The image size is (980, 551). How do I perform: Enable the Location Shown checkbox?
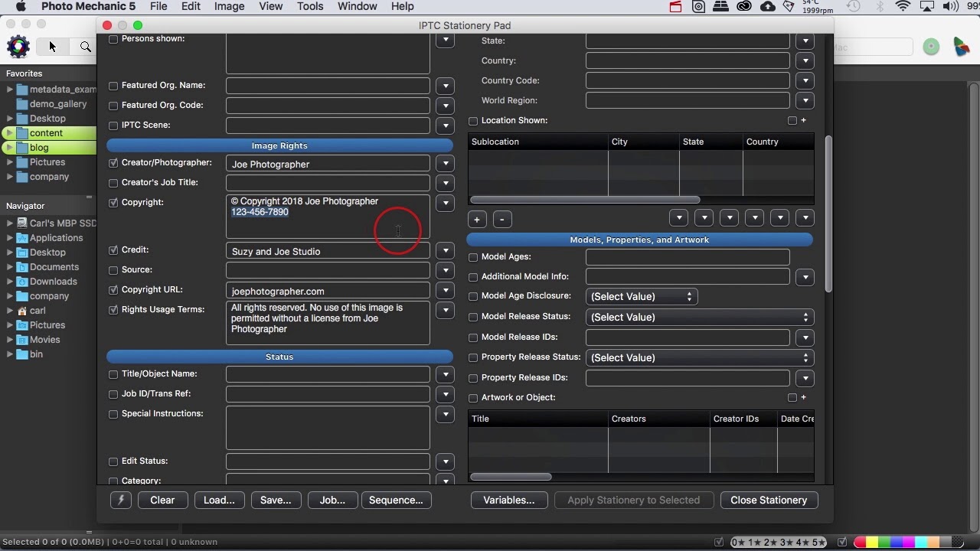(473, 121)
